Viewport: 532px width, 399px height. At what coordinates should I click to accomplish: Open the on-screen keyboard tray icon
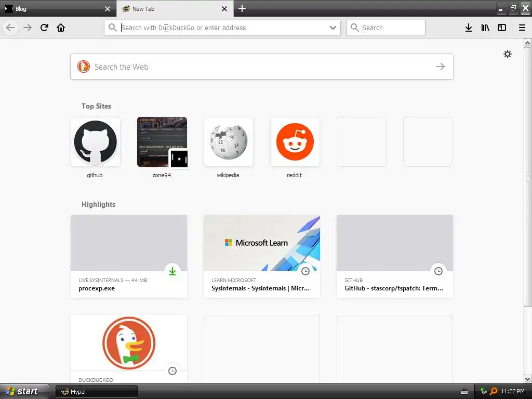click(x=464, y=392)
